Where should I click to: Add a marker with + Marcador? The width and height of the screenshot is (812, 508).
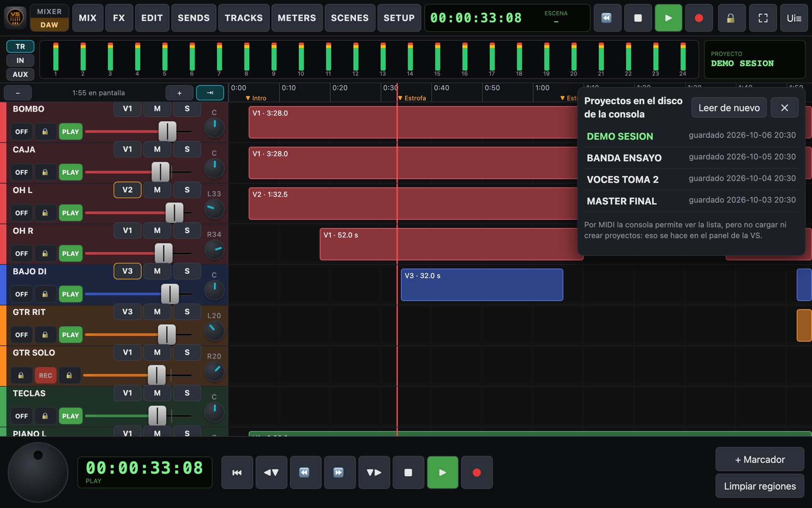point(760,459)
